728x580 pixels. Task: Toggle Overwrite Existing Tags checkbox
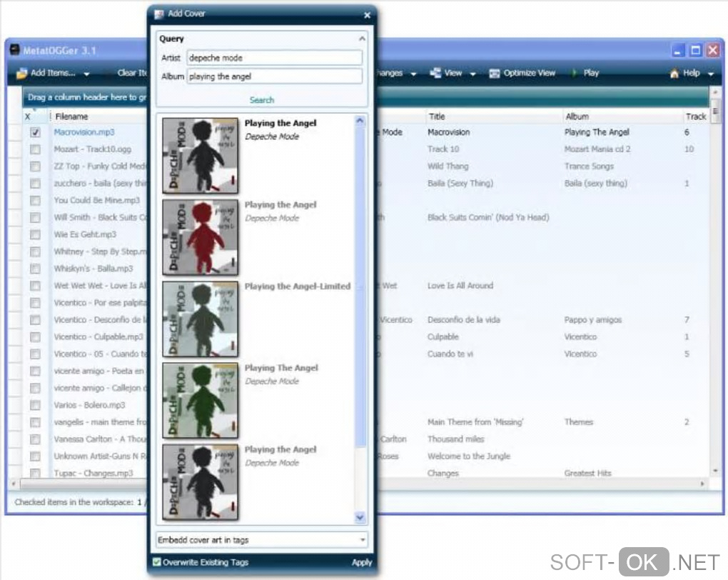coord(157,562)
